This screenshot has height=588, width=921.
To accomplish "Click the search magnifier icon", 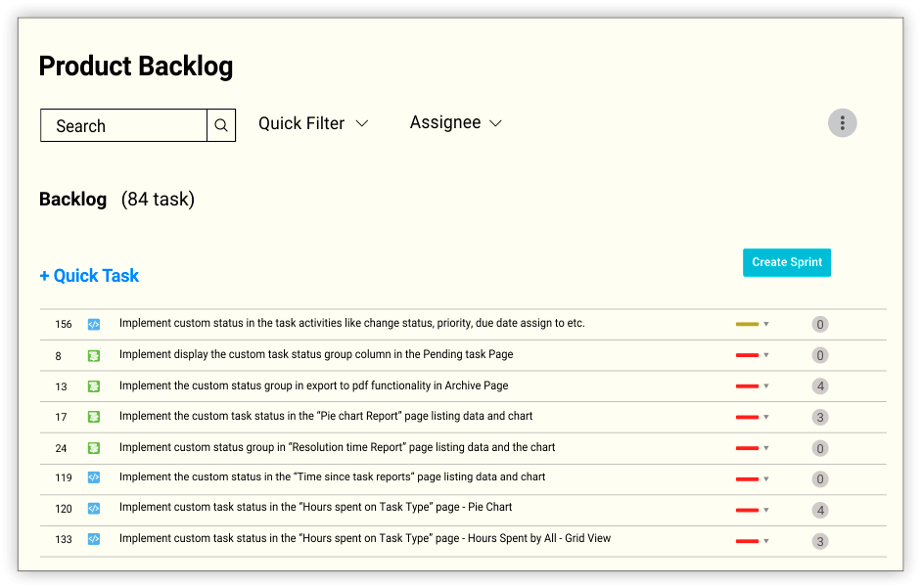I will coord(221,125).
